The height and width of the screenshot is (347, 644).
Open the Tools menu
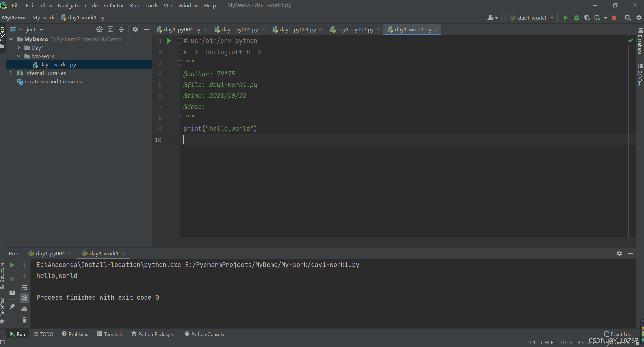tap(151, 5)
